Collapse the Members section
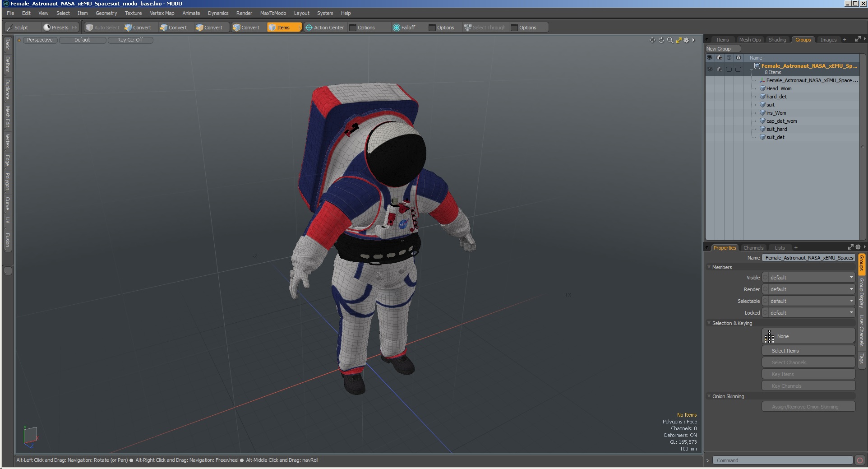 [x=709, y=267]
